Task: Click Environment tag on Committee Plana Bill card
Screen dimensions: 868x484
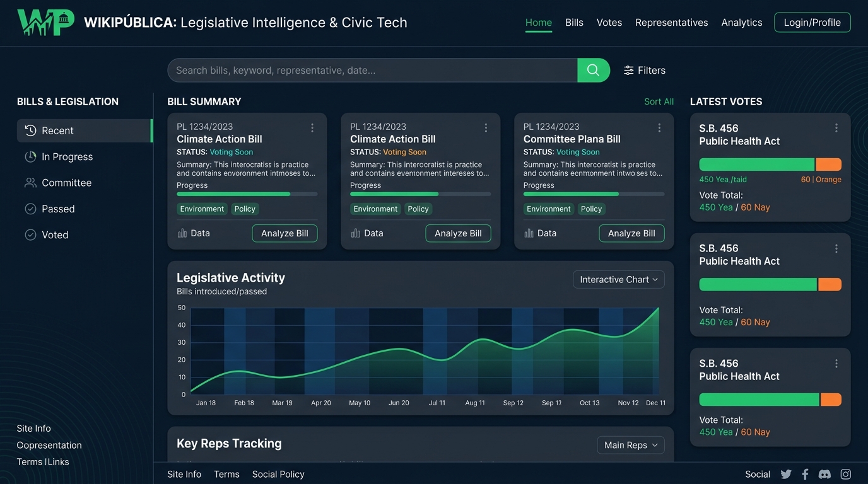Action: [549, 209]
